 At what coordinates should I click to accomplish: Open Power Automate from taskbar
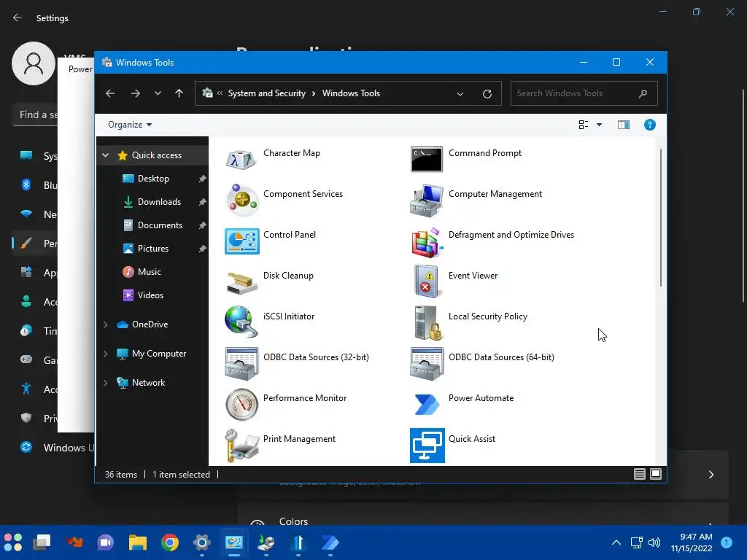pyautogui.click(x=330, y=542)
